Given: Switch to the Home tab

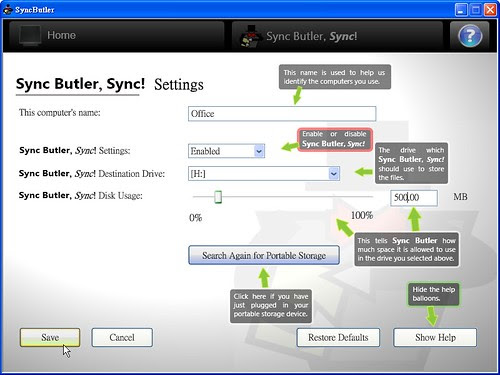Looking at the screenshot, I should click(x=117, y=35).
